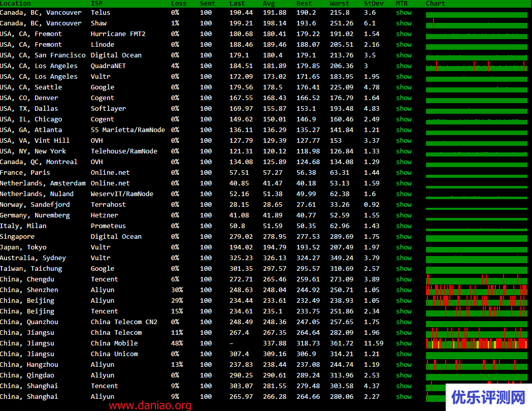This screenshot has height=411, width=532.
Task: Show MTR for San Francisco Digital Ocean
Action: (404, 55)
